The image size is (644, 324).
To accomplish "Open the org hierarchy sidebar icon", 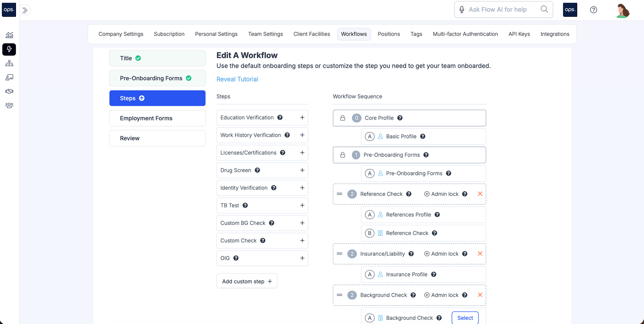I will click(x=9, y=63).
